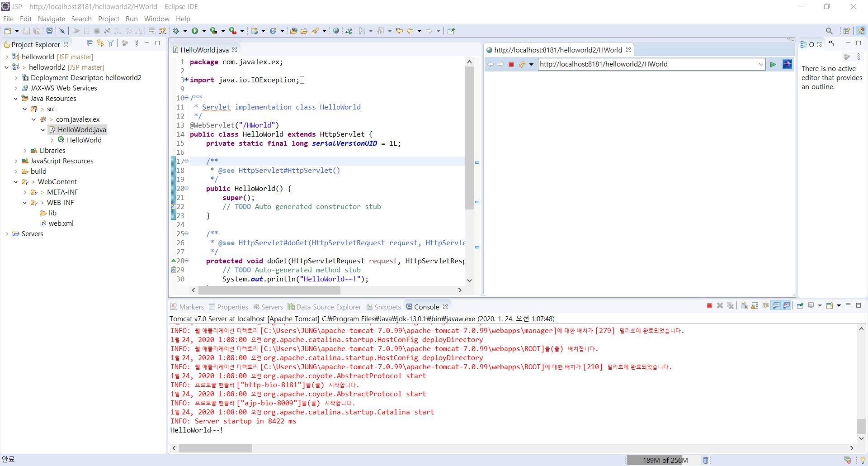Click the New file toolbar icon
The image size is (868, 466).
point(8,31)
